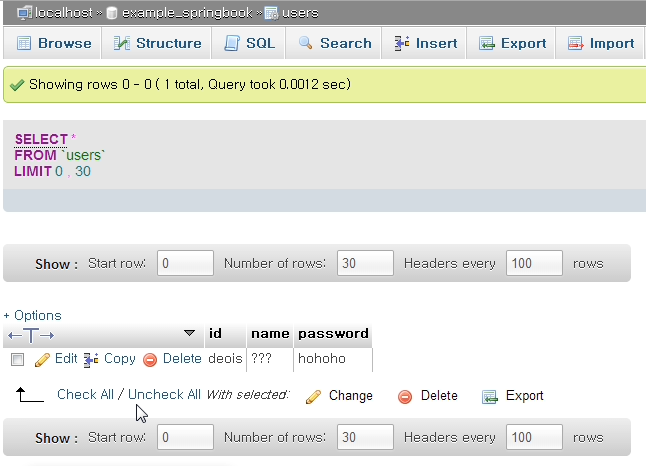Focus the top Start row input field

(185, 263)
